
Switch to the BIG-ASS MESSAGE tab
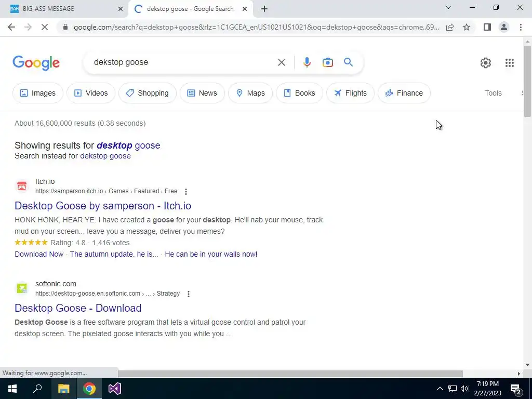(64, 9)
